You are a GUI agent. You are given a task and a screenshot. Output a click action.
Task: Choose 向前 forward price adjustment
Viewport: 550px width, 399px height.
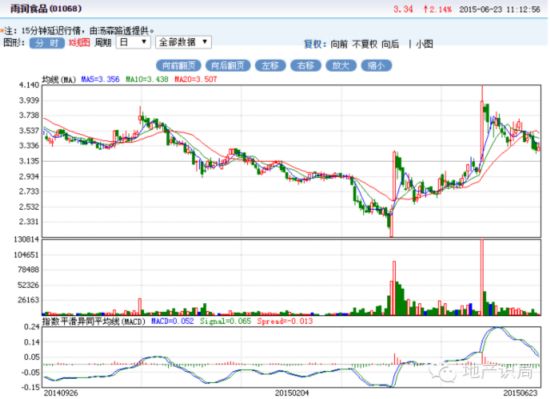[x=339, y=44]
